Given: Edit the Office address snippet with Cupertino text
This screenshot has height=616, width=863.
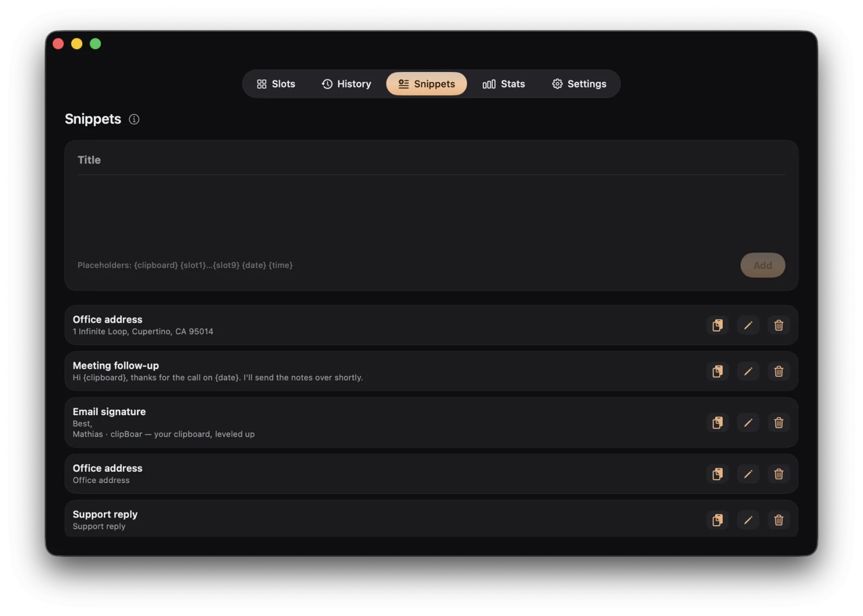Looking at the screenshot, I should [x=748, y=325].
